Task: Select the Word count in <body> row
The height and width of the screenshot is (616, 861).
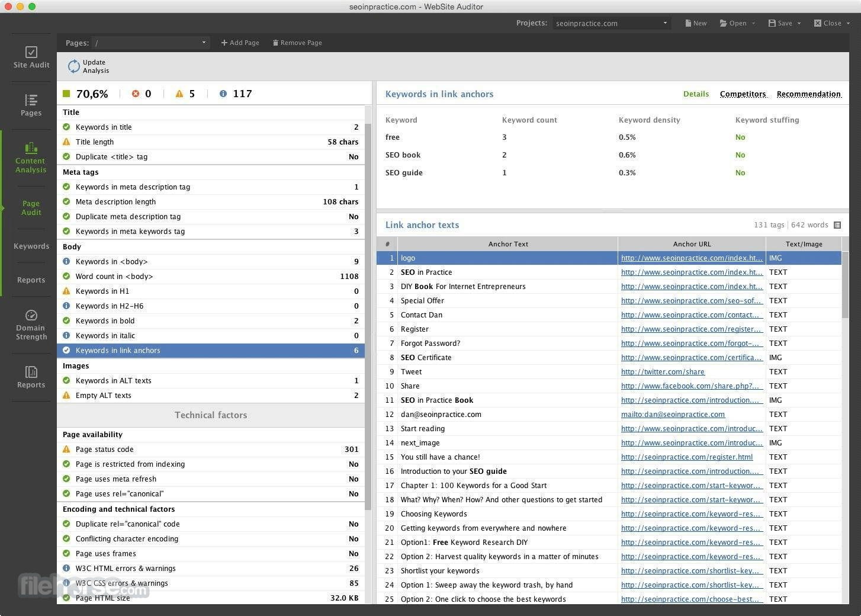Action: tap(211, 277)
